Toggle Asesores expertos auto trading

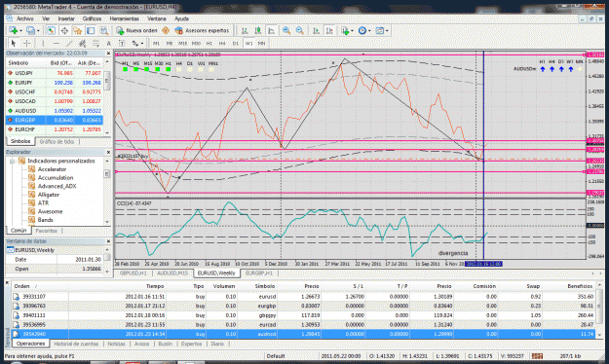click(202, 30)
